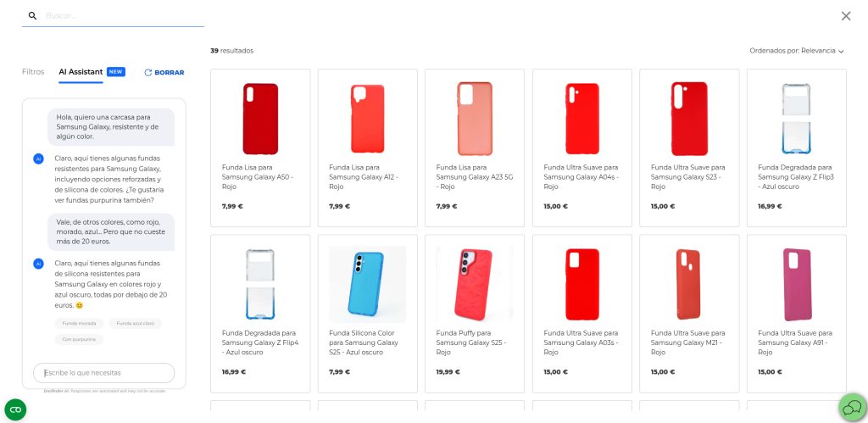Open Funda Silicona Color Galaxy S25 image
868x423 pixels.
coord(368,283)
